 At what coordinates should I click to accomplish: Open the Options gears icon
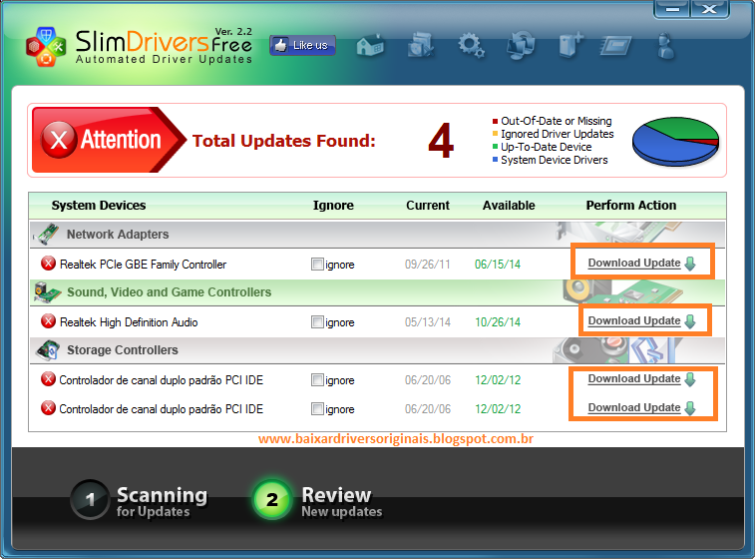pyautogui.click(x=471, y=46)
